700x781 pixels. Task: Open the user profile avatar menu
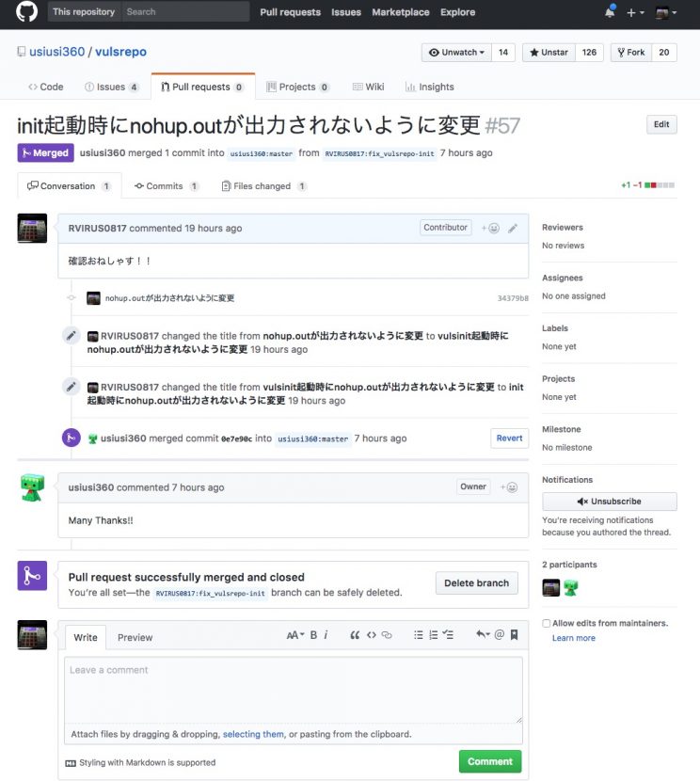tap(666, 12)
